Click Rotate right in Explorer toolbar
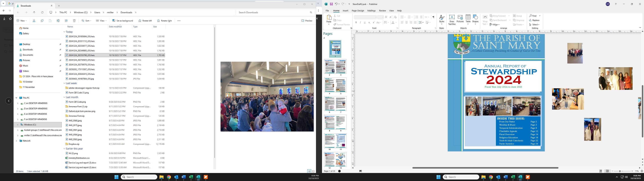The width and height of the screenshot is (644, 181). (164, 21)
